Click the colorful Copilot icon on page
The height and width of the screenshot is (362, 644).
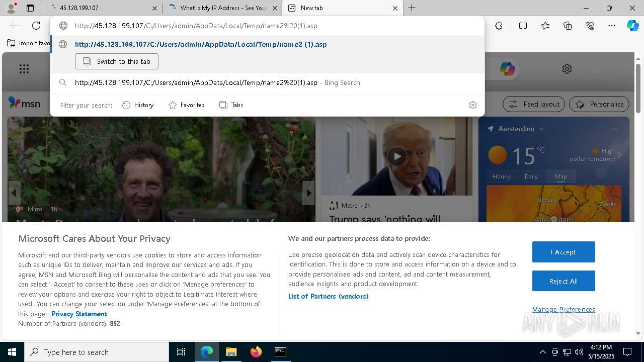pyautogui.click(x=507, y=69)
